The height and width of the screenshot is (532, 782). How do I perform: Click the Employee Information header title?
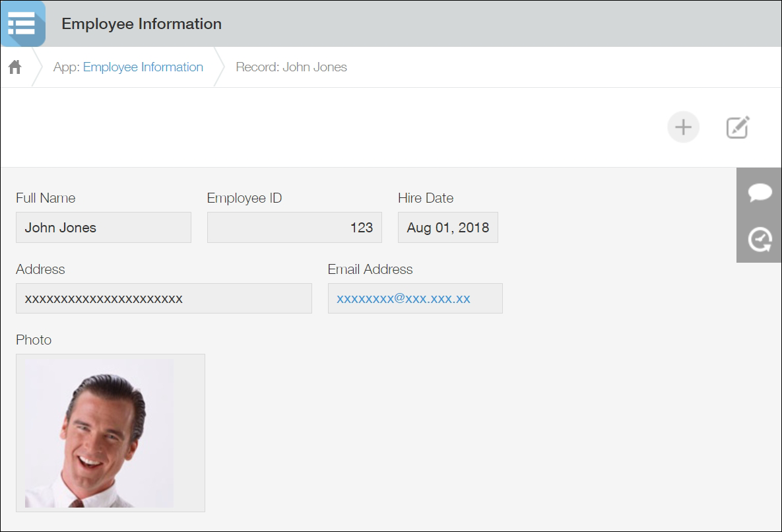(141, 24)
